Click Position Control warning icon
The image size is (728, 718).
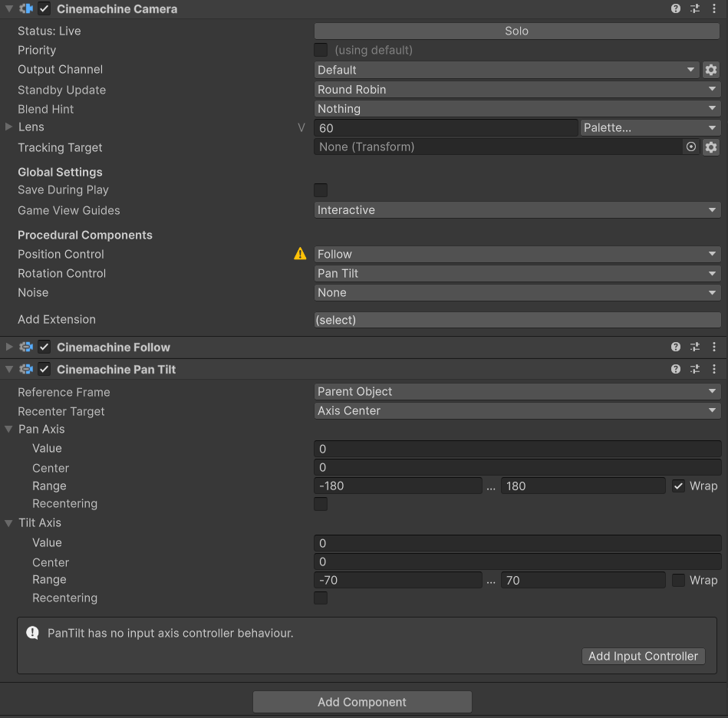(x=300, y=253)
